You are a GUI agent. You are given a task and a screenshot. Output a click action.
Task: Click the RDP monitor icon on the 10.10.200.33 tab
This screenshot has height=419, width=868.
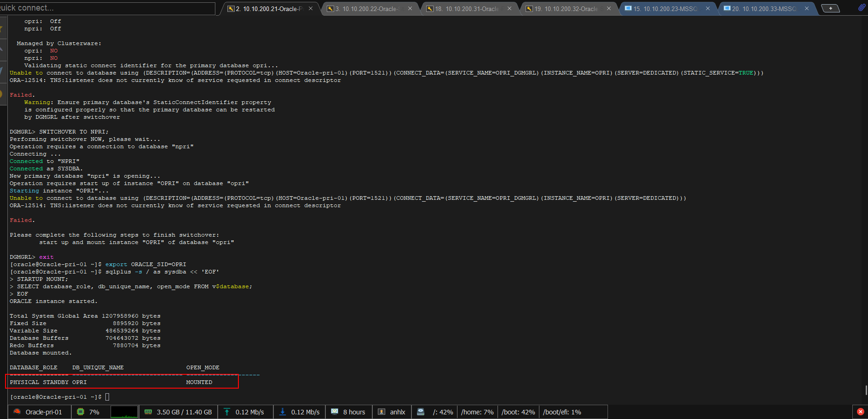(727, 8)
